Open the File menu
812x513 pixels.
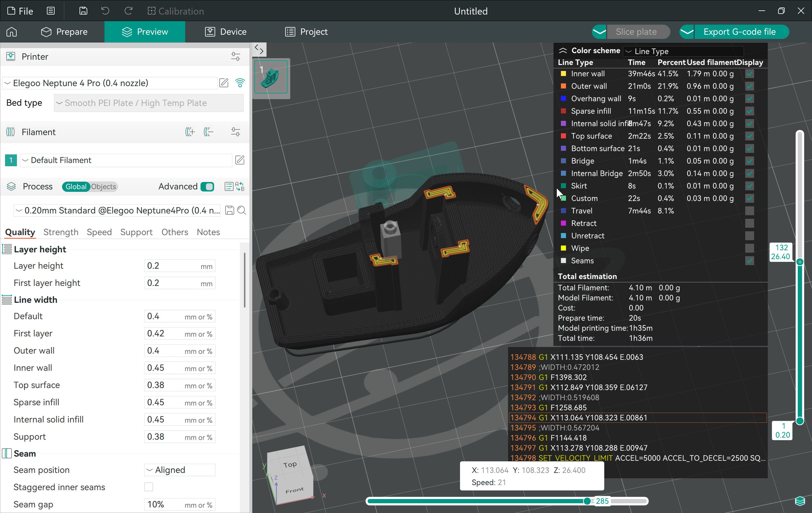coord(20,11)
